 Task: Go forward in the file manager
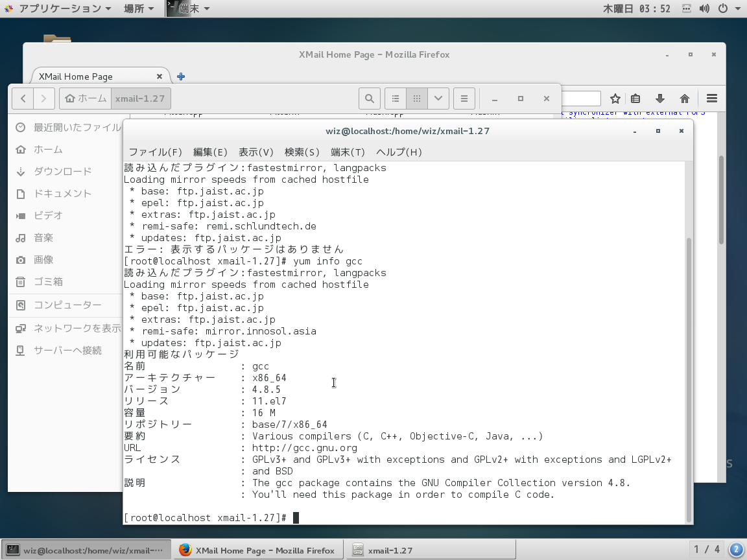pos(44,99)
